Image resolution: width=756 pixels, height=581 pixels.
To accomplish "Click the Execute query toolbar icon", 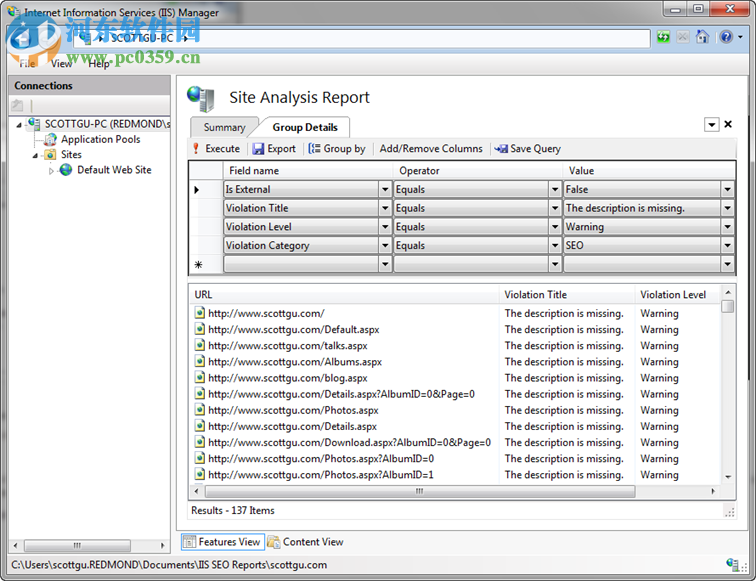I will [197, 149].
